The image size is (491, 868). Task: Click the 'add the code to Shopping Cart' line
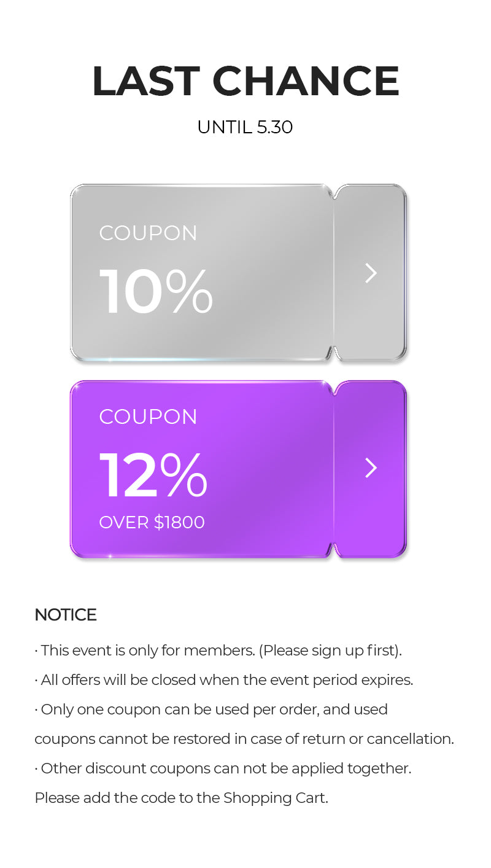(182, 798)
